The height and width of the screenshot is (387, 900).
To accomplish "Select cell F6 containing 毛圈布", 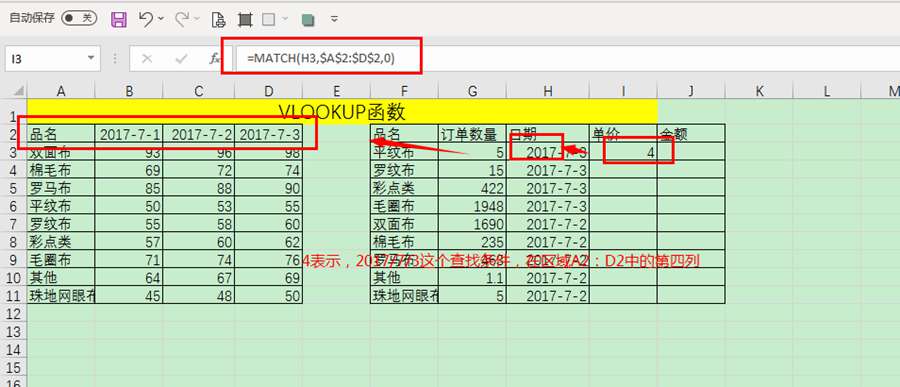I will tap(405, 206).
